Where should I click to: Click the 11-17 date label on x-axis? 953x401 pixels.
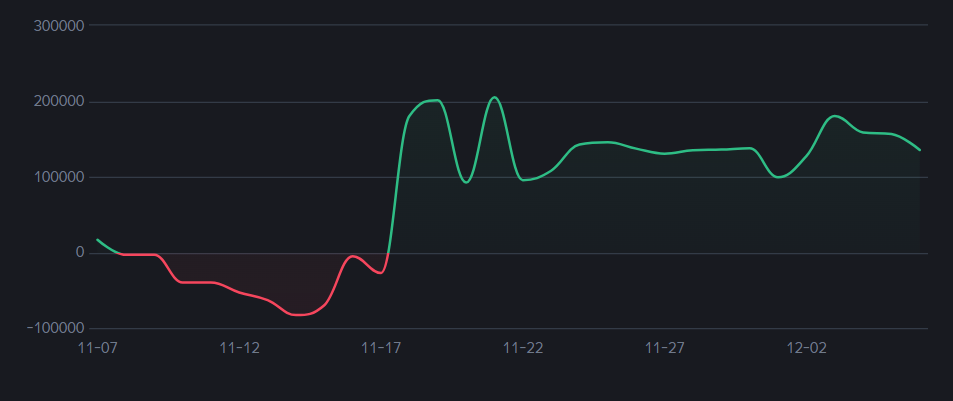click(x=381, y=348)
